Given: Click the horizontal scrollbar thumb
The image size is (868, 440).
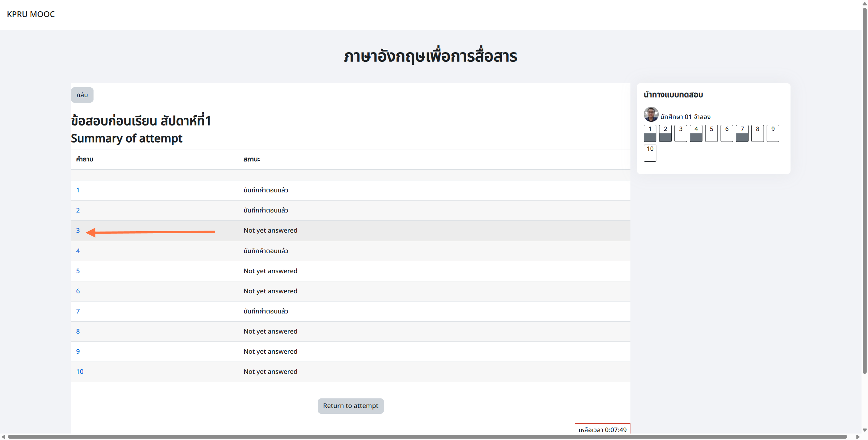Looking at the screenshot, I should coord(427,437).
